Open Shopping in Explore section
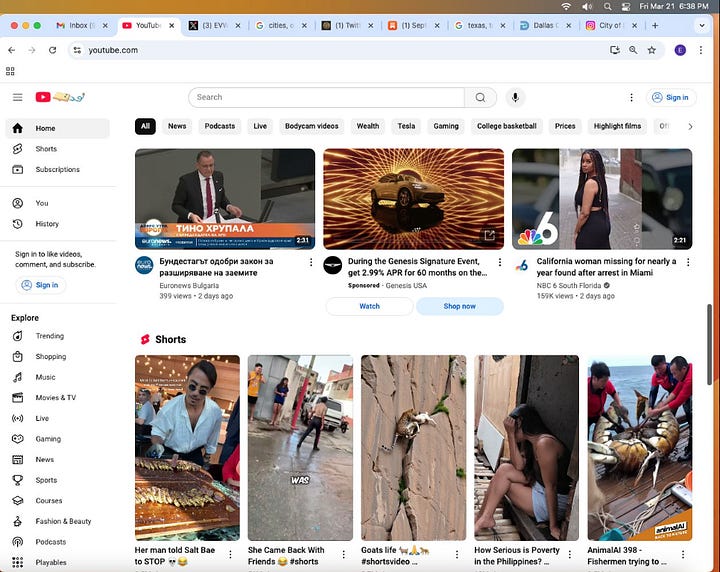This screenshot has width=720, height=572. point(57,356)
